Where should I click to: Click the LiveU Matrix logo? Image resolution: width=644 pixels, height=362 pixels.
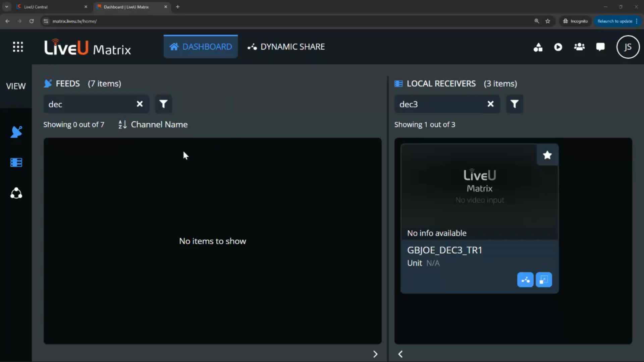[x=88, y=47]
